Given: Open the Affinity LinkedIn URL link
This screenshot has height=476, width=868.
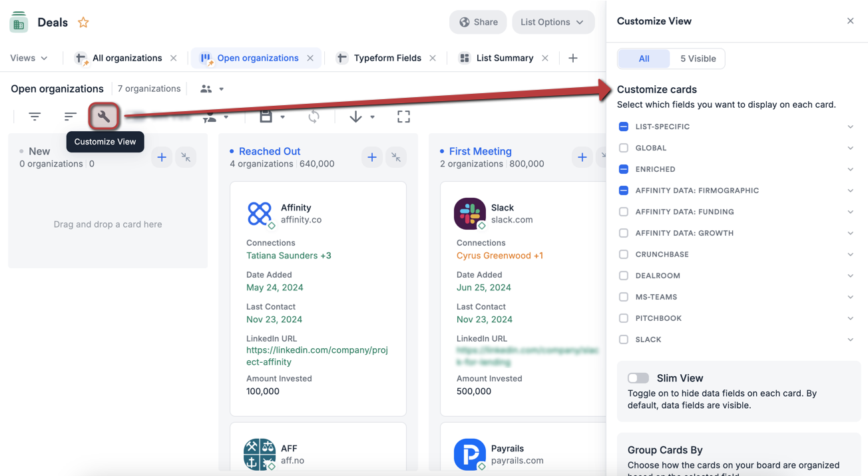Looking at the screenshot, I should point(318,350).
